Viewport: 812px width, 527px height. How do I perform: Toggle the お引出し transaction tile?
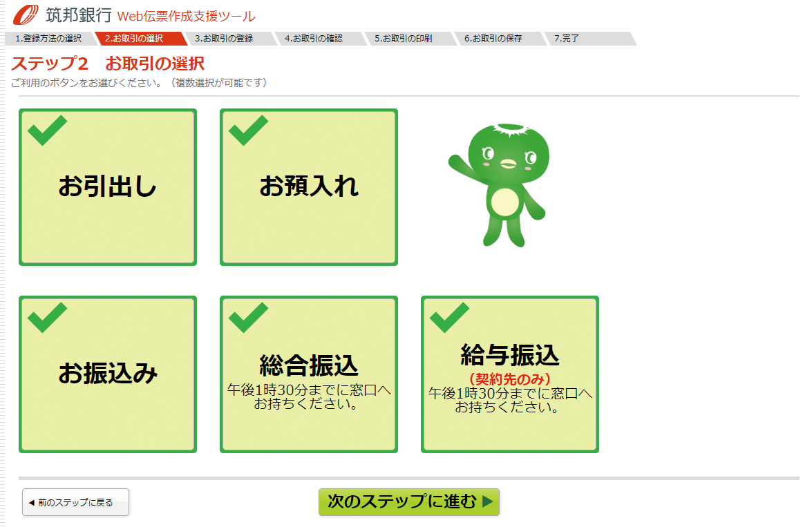pyautogui.click(x=108, y=187)
